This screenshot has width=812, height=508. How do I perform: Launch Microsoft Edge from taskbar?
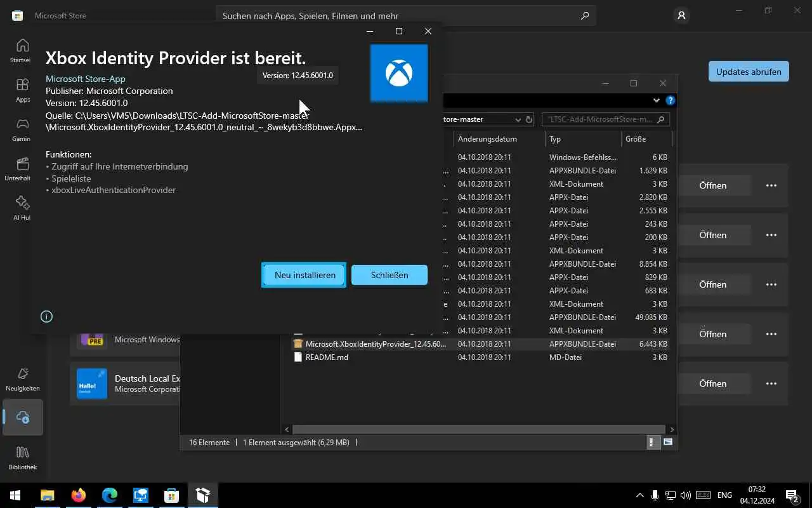pyautogui.click(x=110, y=495)
